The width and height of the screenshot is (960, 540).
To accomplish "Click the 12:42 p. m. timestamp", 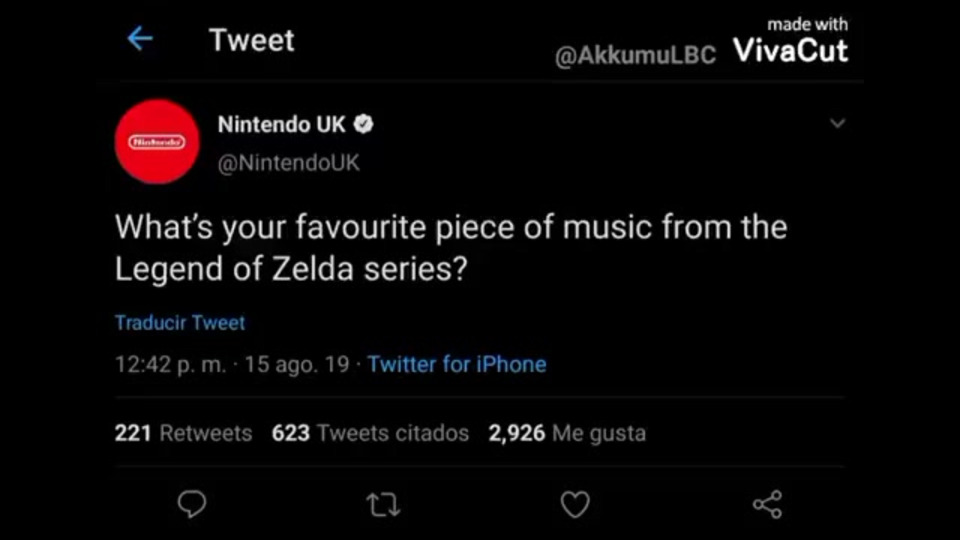I will point(170,364).
